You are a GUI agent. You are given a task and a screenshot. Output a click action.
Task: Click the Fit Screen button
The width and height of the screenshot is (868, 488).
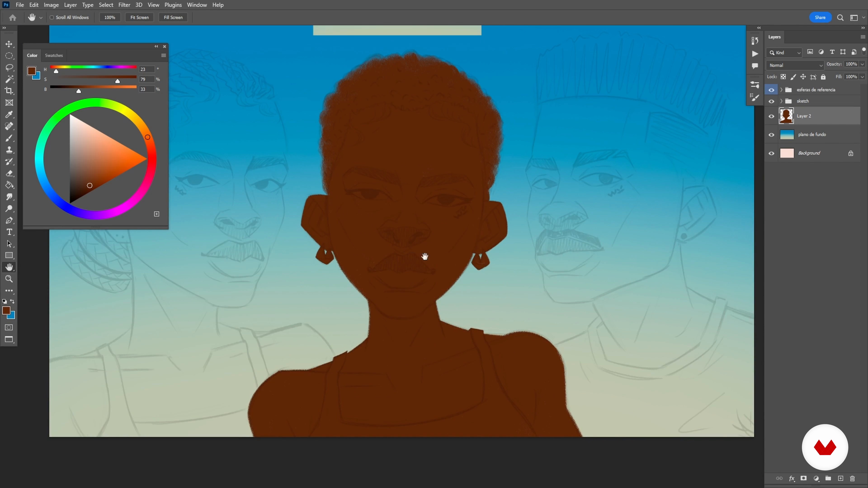pyautogui.click(x=139, y=18)
